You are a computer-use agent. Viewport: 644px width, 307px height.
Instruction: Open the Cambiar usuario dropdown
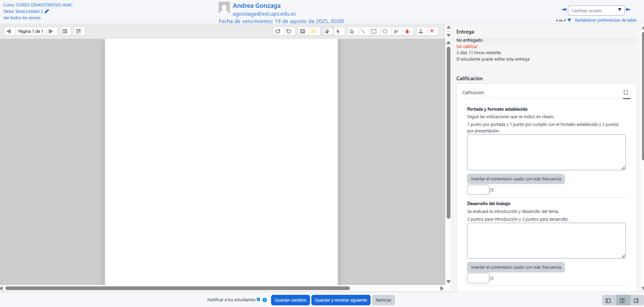(596, 10)
